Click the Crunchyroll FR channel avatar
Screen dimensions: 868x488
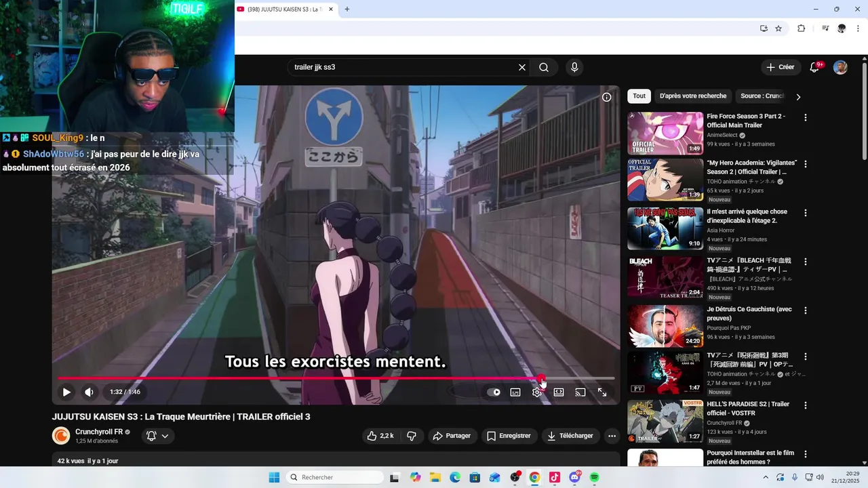tap(61, 436)
